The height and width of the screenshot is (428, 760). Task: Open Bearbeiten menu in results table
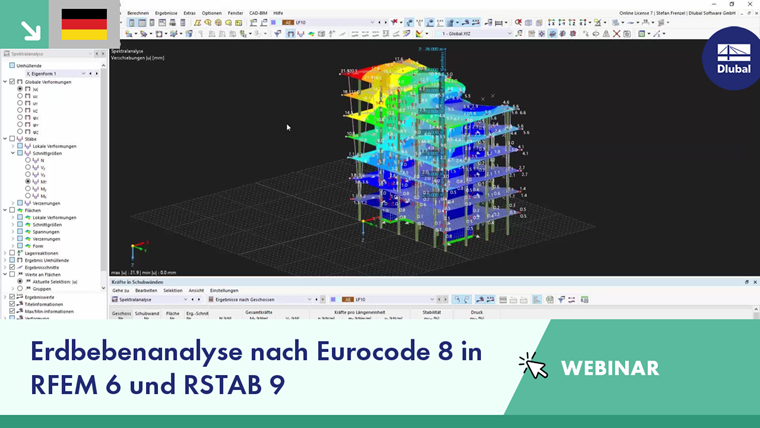click(x=146, y=290)
